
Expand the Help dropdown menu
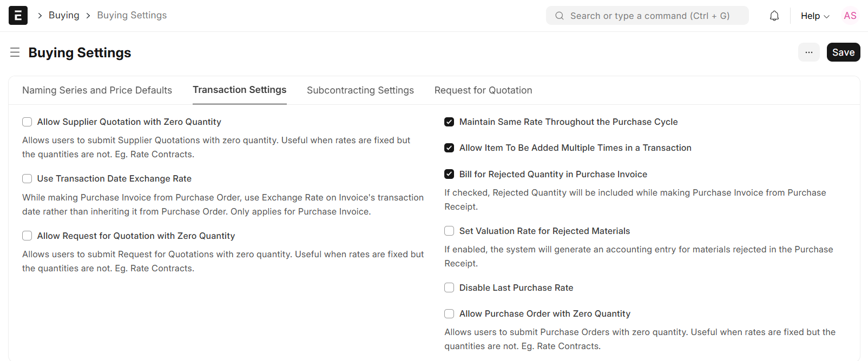click(x=814, y=16)
